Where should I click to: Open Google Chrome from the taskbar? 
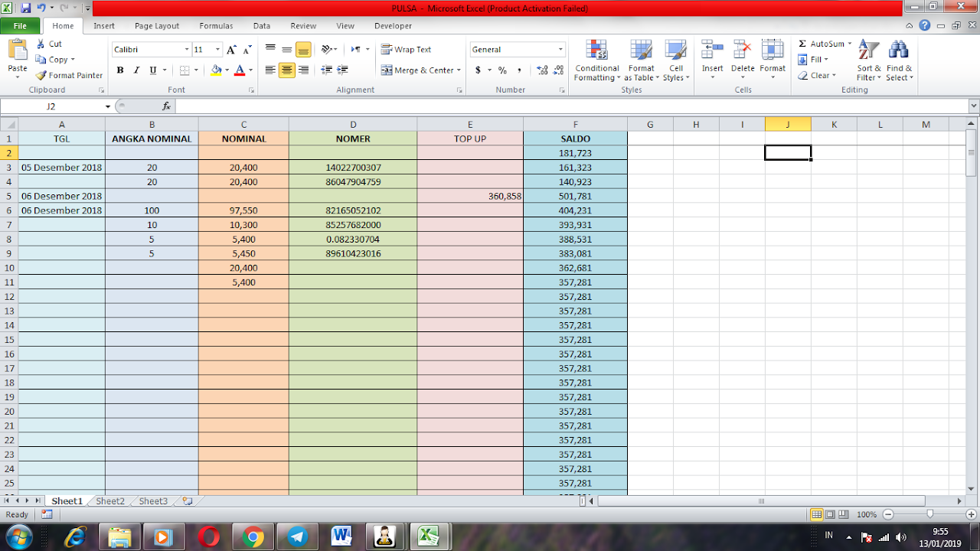click(x=253, y=536)
